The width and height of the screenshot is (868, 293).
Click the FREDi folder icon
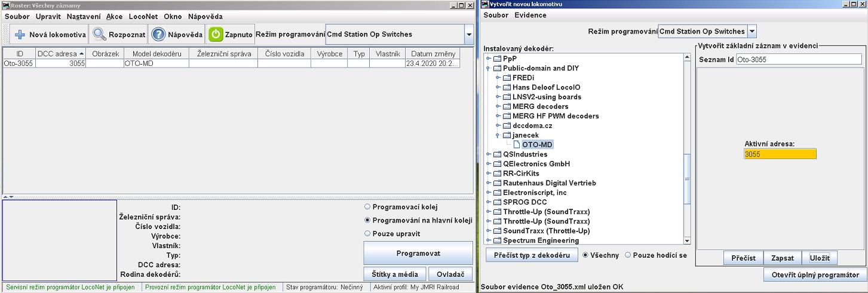pos(507,78)
